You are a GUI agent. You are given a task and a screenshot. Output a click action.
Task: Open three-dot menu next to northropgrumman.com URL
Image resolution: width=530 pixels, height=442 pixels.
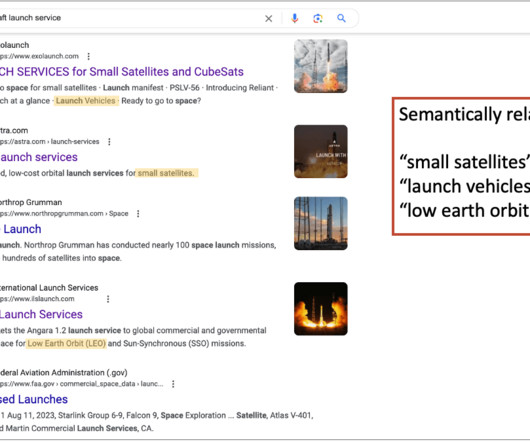138,214
